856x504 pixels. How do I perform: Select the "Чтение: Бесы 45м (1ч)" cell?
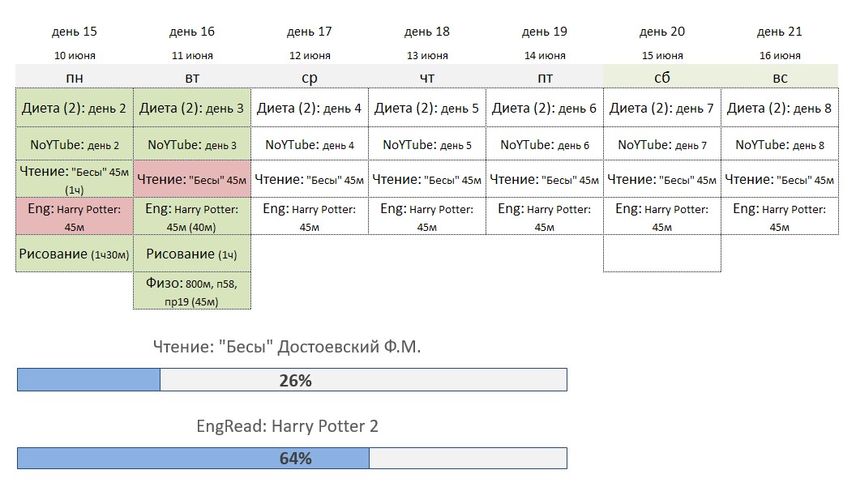(74, 179)
